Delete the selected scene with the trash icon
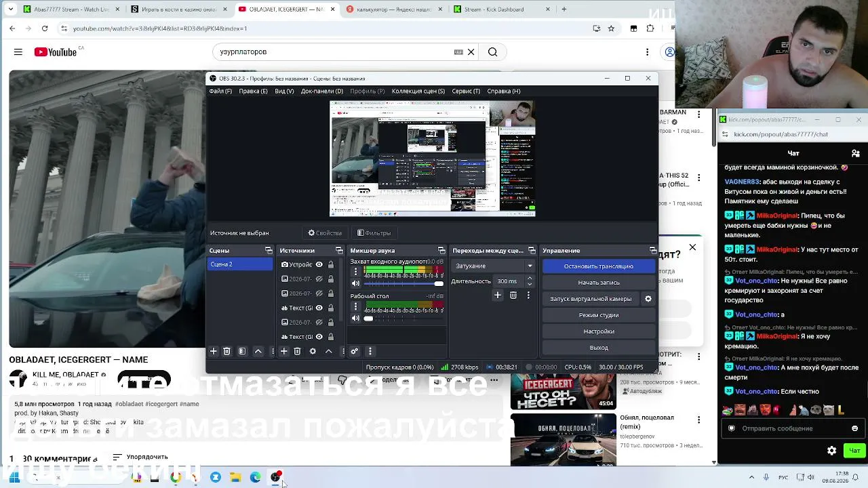 [227, 351]
